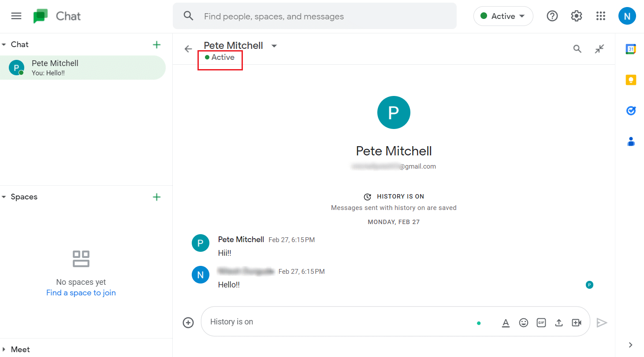Open the emoji picker
The image size is (644, 357).
[x=523, y=323]
